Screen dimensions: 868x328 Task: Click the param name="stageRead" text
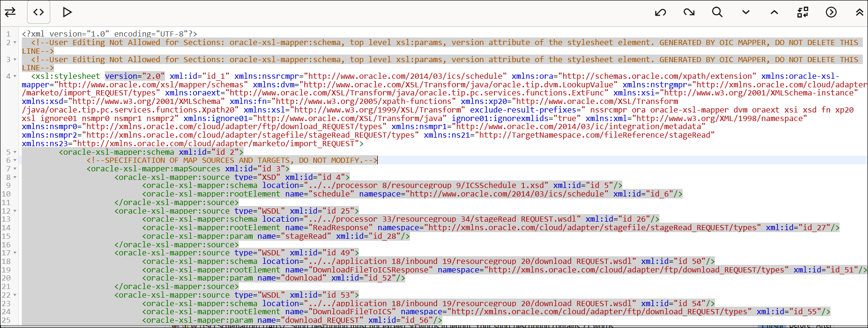click(294, 236)
